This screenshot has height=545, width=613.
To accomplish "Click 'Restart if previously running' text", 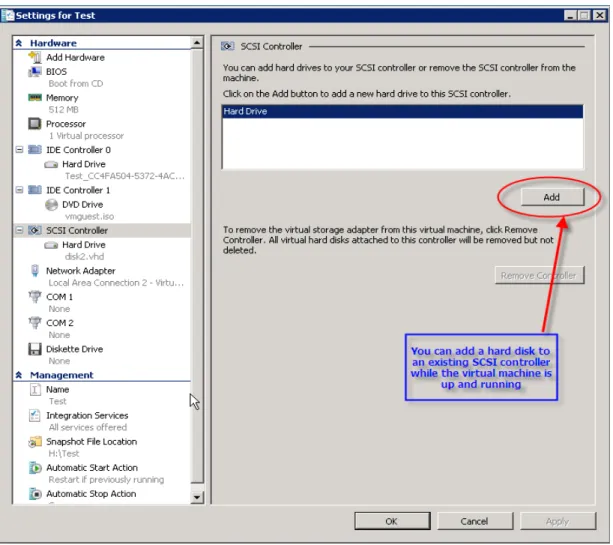I will tap(106, 480).
